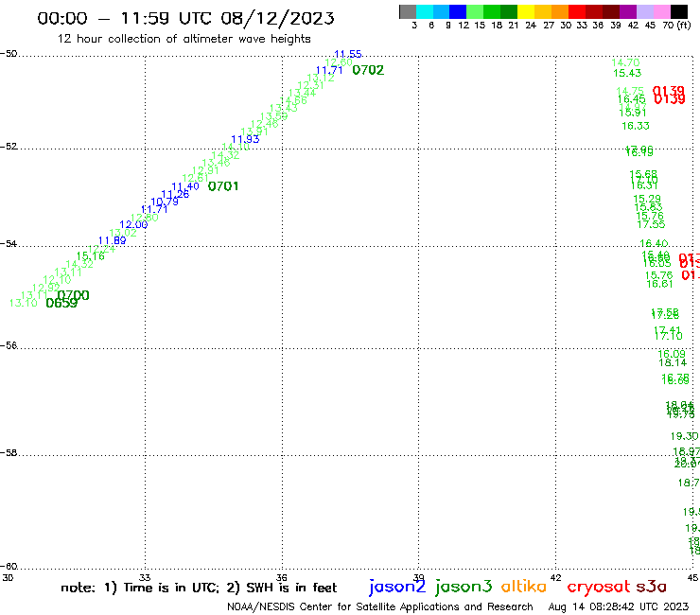This screenshot has width=700, height=615.
Task: Click the s3a satellite legend label
Action: (x=652, y=587)
